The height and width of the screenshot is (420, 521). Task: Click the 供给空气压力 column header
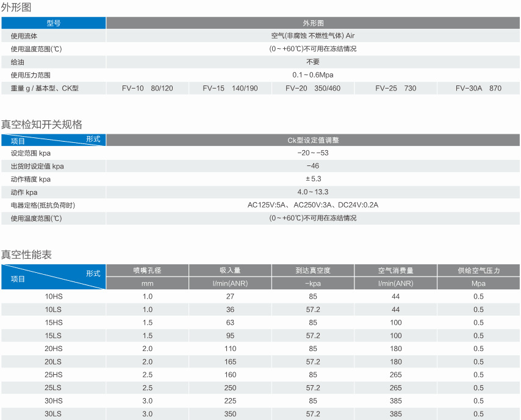tap(478, 269)
